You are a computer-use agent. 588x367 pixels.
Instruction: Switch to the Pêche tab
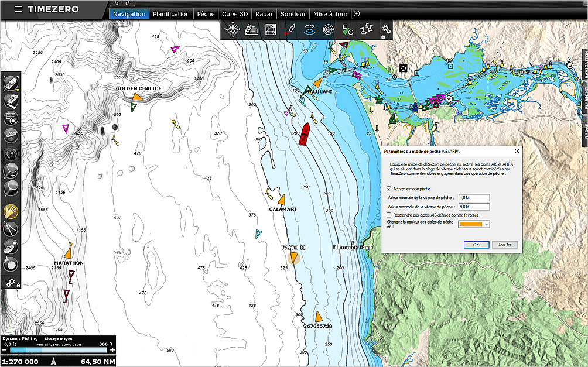tap(206, 14)
